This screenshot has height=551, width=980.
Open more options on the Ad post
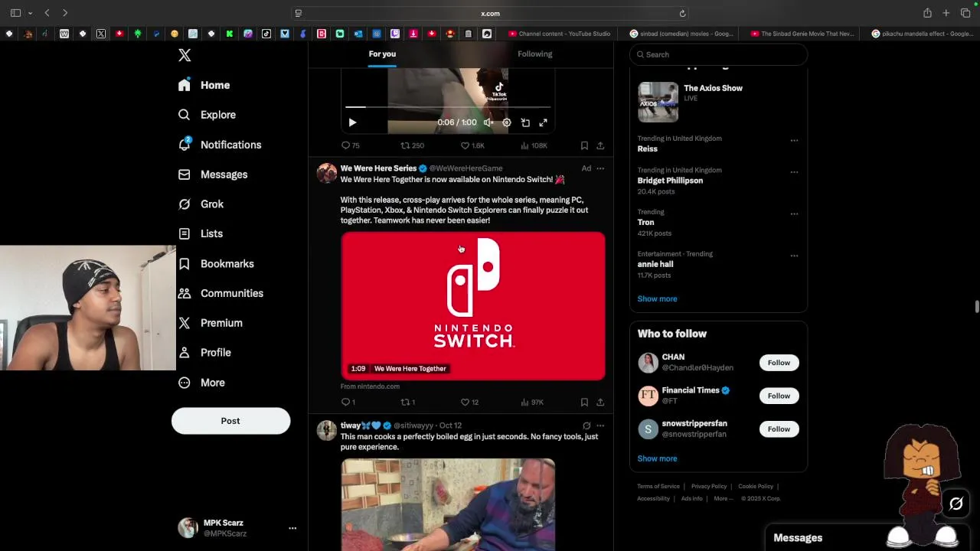(x=600, y=168)
